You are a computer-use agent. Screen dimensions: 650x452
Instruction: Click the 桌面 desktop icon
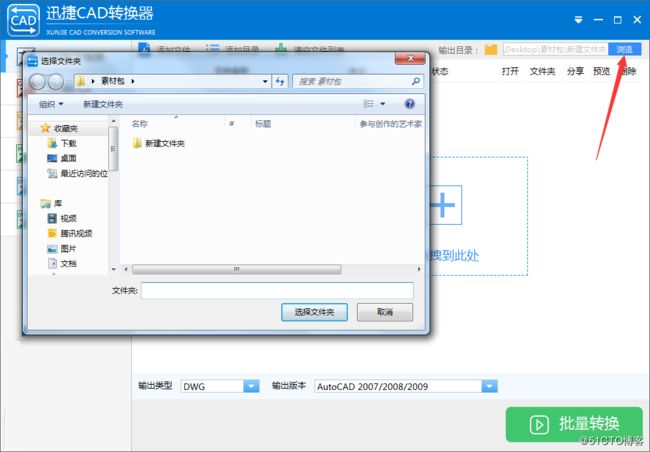pos(52,158)
